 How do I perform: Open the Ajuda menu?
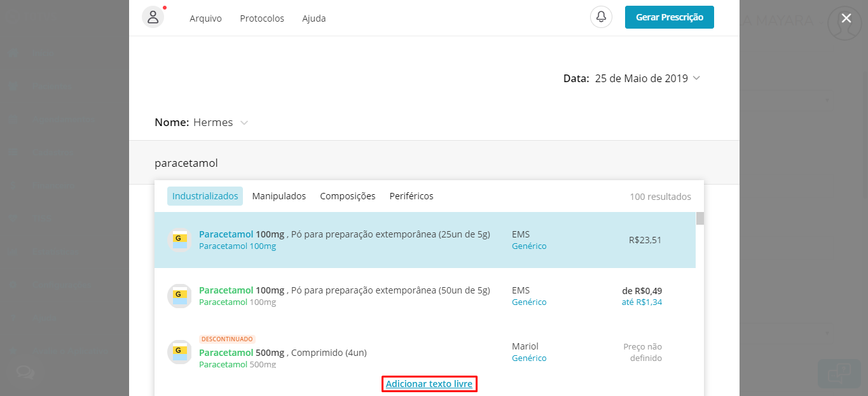314,18
